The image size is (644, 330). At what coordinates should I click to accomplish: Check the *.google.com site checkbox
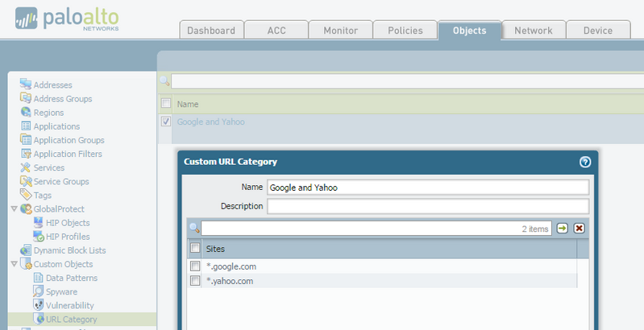(x=194, y=266)
